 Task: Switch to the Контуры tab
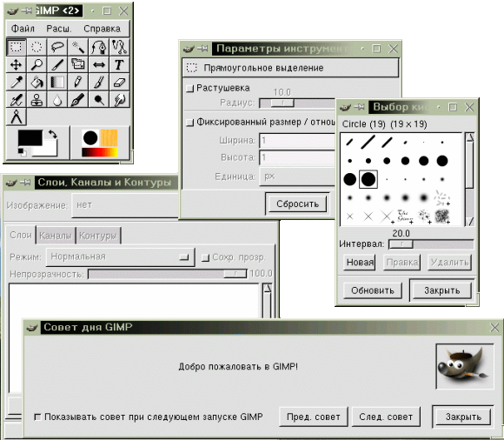pos(97,236)
